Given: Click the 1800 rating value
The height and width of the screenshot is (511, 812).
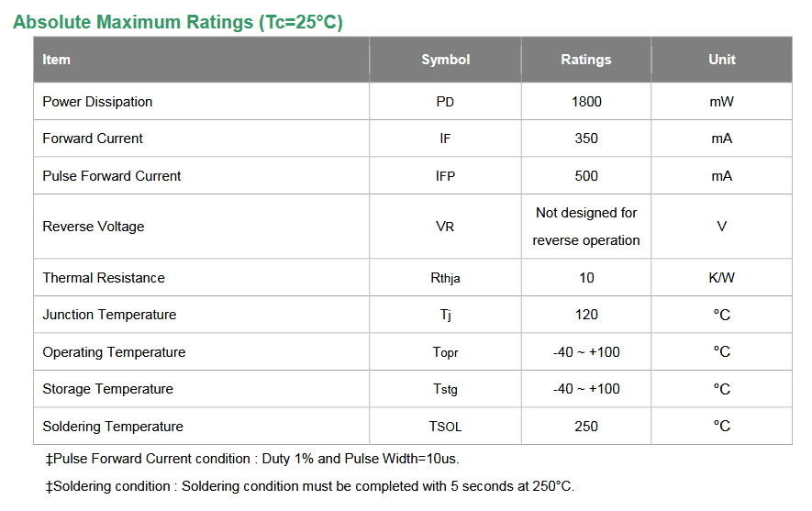Looking at the screenshot, I should [586, 102].
